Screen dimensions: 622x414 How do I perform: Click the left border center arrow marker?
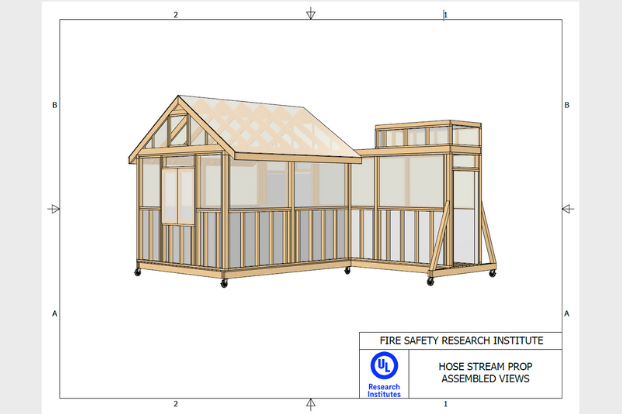(x=54, y=209)
